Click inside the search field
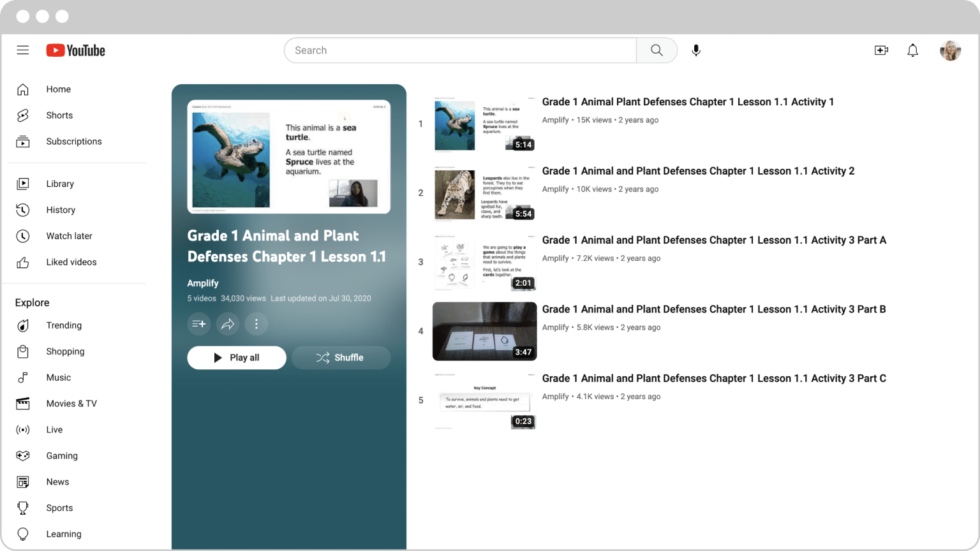The image size is (980, 551). [x=459, y=50]
